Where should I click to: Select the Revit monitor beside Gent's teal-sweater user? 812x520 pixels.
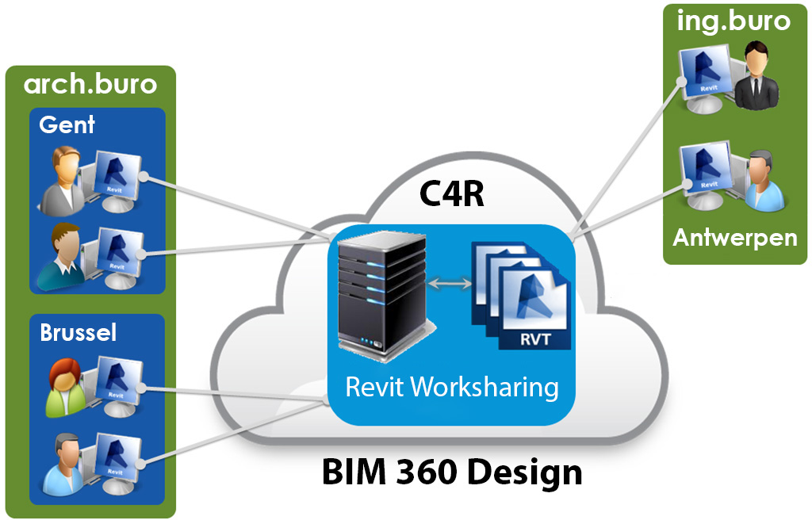(x=121, y=258)
